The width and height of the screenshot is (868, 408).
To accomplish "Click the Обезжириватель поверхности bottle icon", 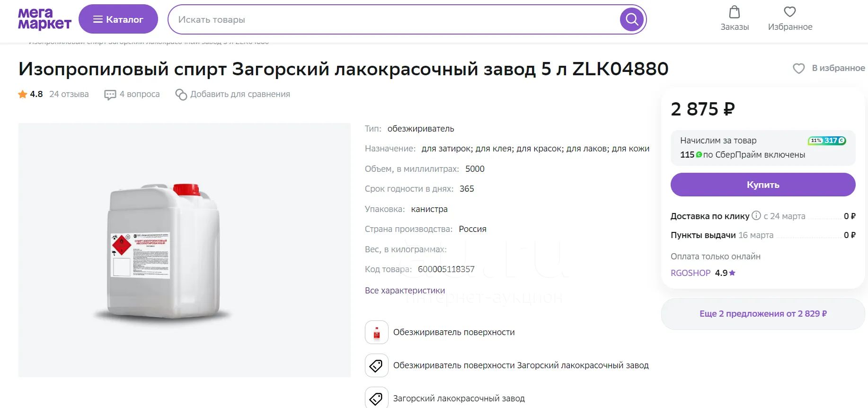I will pyautogui.click(x=377, y=332).
